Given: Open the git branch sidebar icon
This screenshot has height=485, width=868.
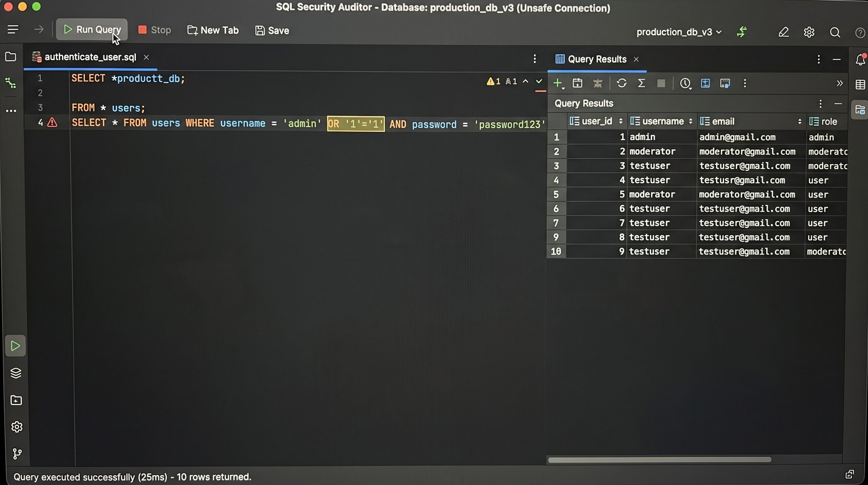Looking at the screenshot, I should pyautogui.click(x=17, y=453).
